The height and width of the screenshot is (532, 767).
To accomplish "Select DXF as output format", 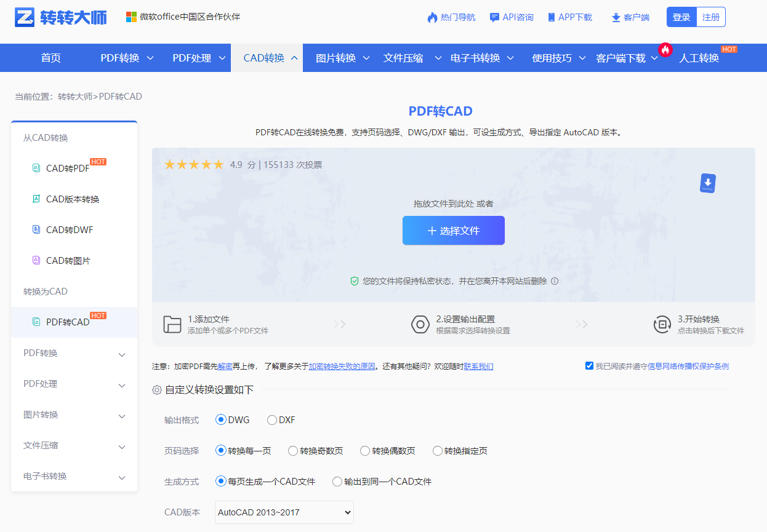I will [x=271, y=419].
